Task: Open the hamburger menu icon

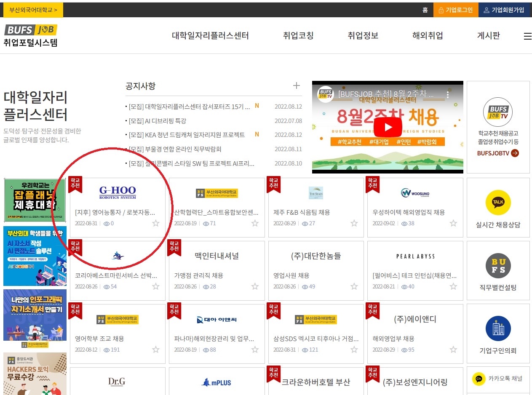Action: [x=527, y=37]
